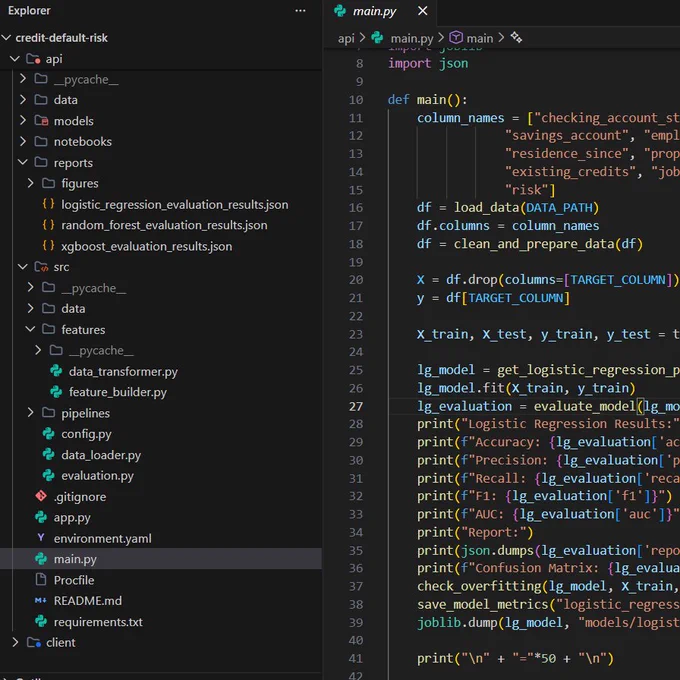The height and width of the screenshot is (680, 680).
Task: Open README.md file
Action: click(x=88, y=601)
